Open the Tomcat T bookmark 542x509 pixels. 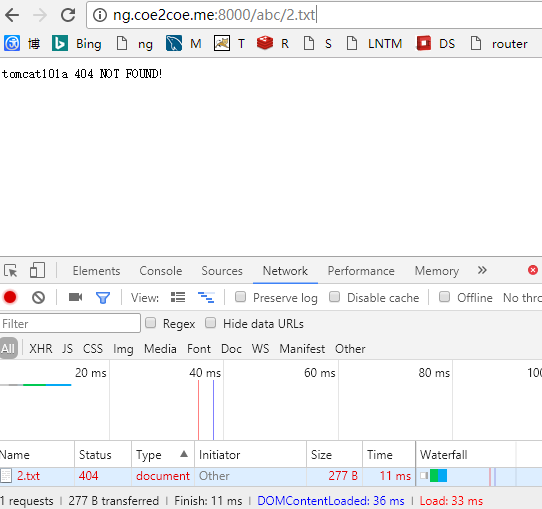230,44
